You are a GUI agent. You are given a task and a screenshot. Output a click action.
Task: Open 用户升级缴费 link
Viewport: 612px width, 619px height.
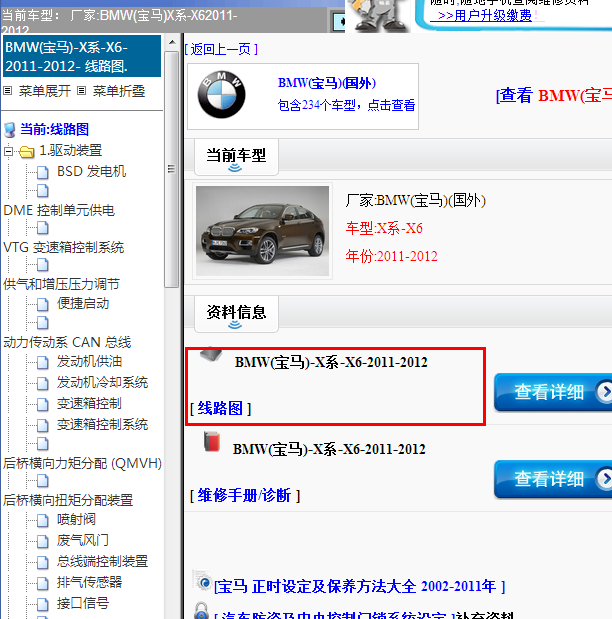point(485,16)
